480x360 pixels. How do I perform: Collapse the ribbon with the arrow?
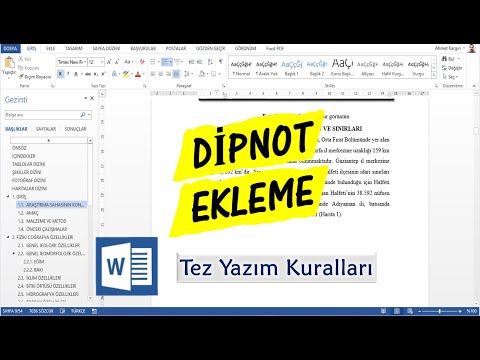[474, 86]
